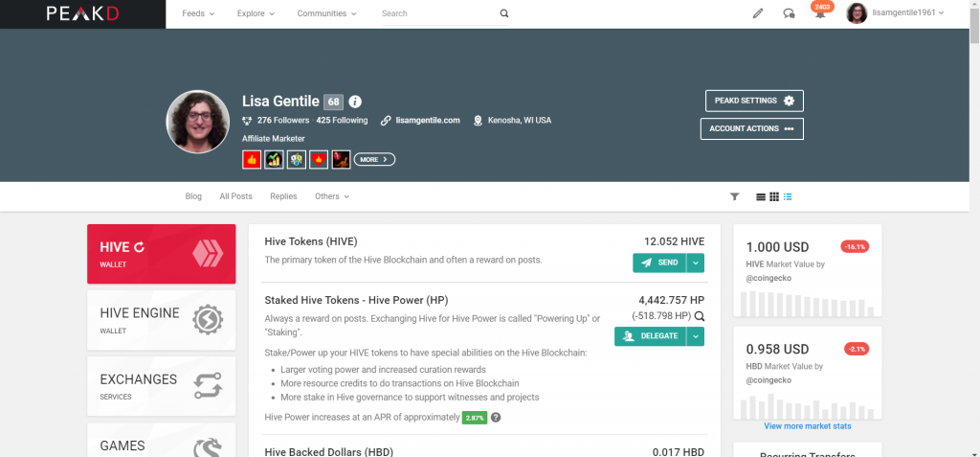Click the Hive hexagon logo in wallet card
This screenshot has height=457, width=980.
208,254
